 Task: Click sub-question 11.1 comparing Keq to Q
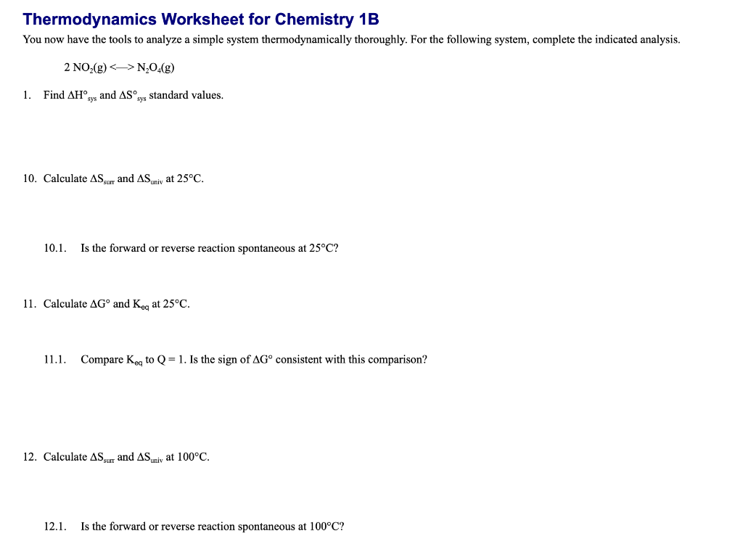coord(236,359)
